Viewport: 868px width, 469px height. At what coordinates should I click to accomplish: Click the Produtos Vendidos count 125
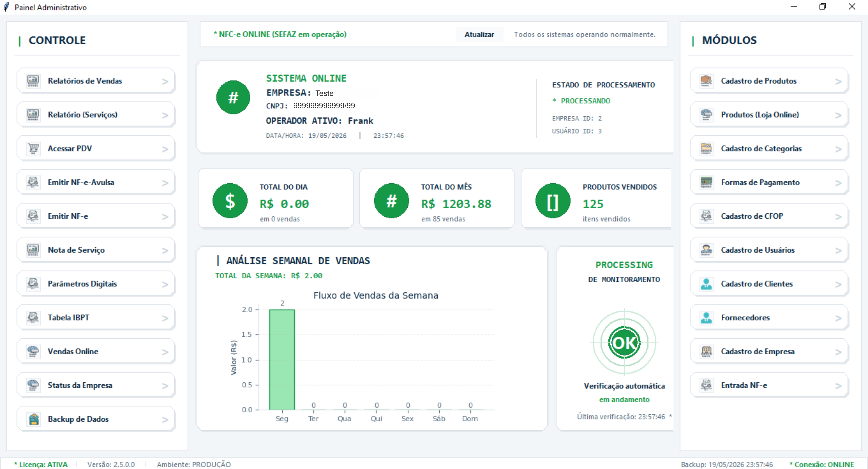coord(593,204)
